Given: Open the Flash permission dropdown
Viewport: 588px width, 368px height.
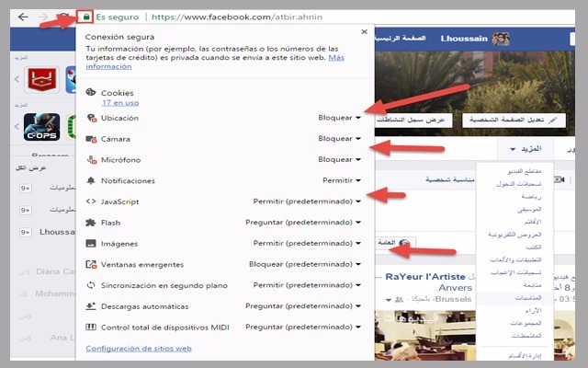Looking at the screenshot, I should tap(303, 223).
